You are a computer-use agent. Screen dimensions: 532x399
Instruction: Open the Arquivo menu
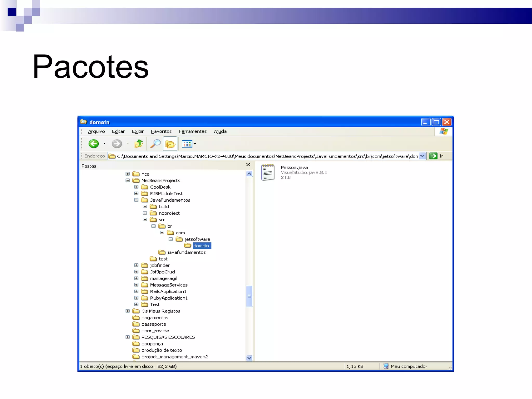96,131
